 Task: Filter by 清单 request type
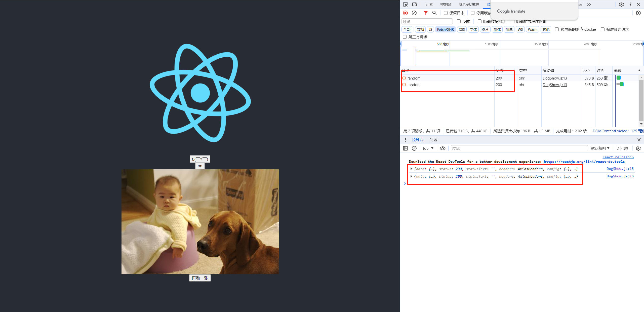(x=509, y=29)
